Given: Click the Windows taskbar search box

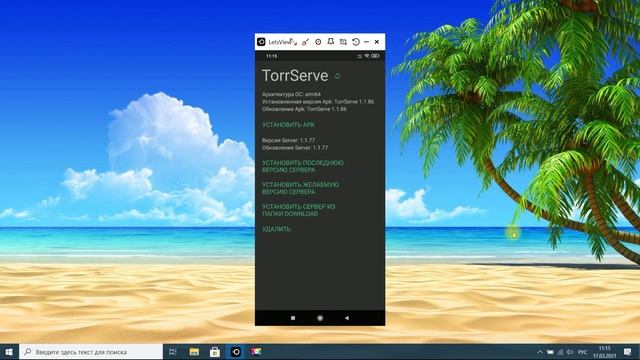Looking at the screenshot, I should pyautogui.click(x=91, y=352).
